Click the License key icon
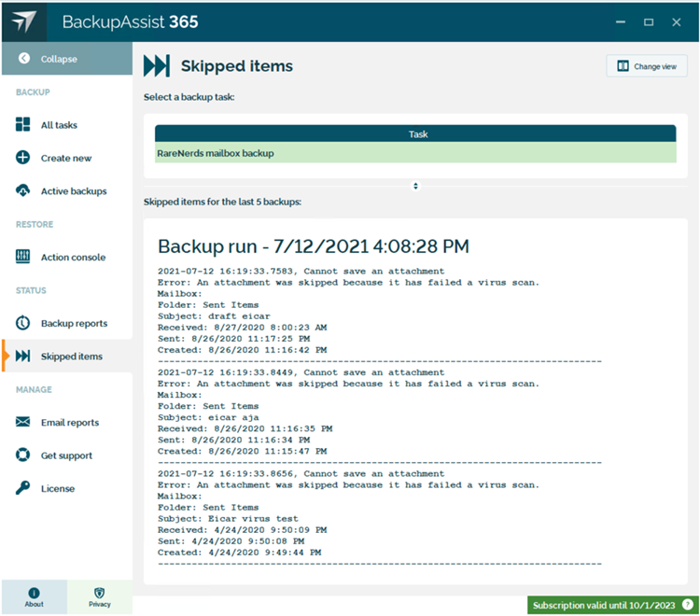The height and width of the screenshot is (616, 700). [22, 488]
